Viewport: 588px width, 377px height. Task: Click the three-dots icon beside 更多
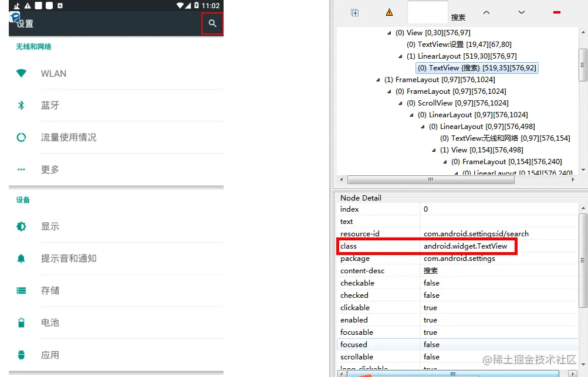point(21,169)
